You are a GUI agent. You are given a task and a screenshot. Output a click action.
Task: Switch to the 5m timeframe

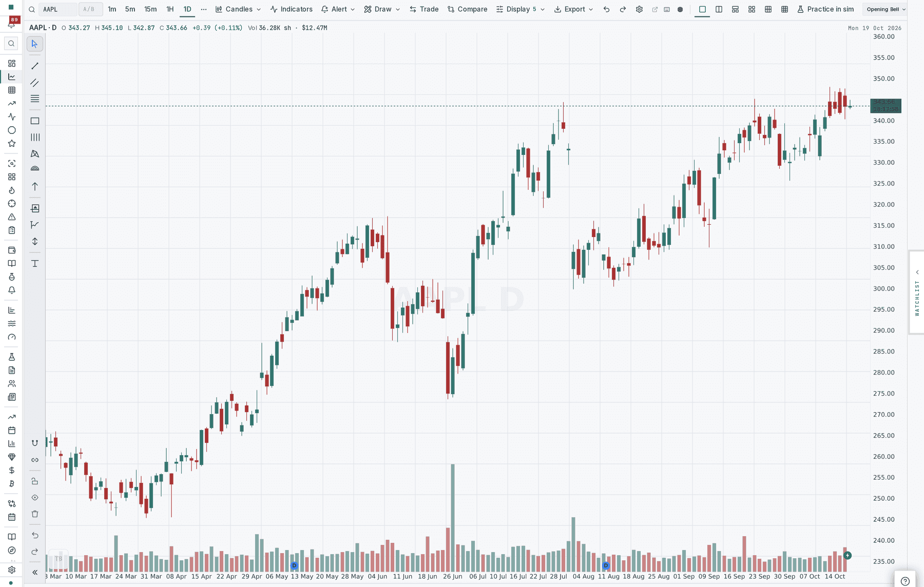(x=130, y=9)
